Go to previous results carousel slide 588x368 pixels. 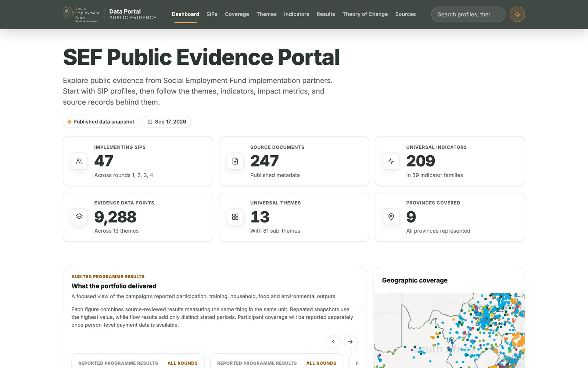tap(333, 342)
